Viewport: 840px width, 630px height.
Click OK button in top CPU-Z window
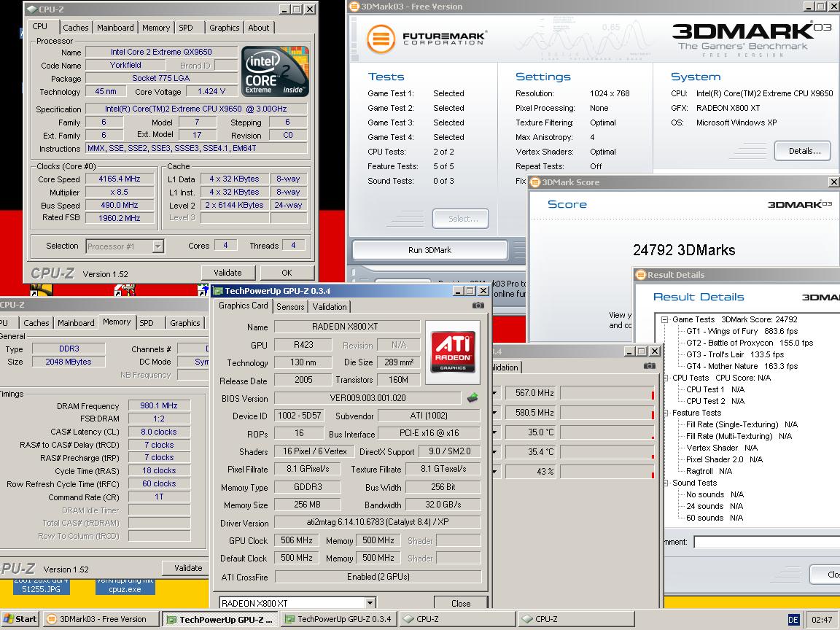pos(287,273)
